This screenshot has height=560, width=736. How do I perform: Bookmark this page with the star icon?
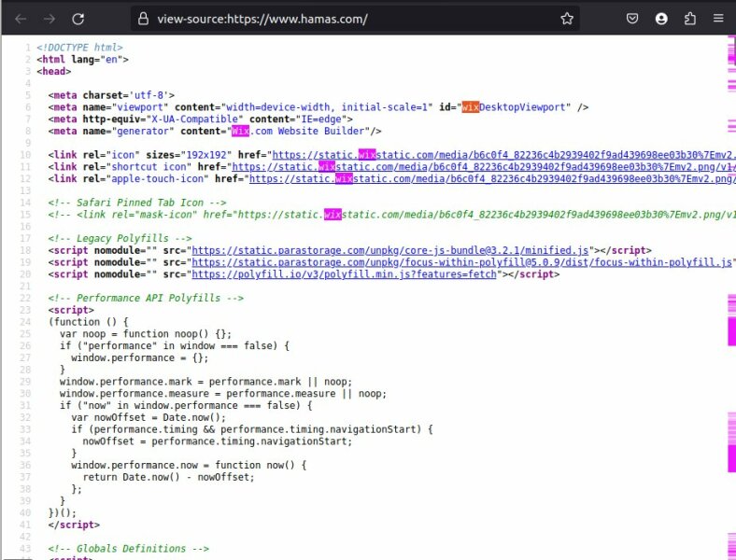pos(567,19)
